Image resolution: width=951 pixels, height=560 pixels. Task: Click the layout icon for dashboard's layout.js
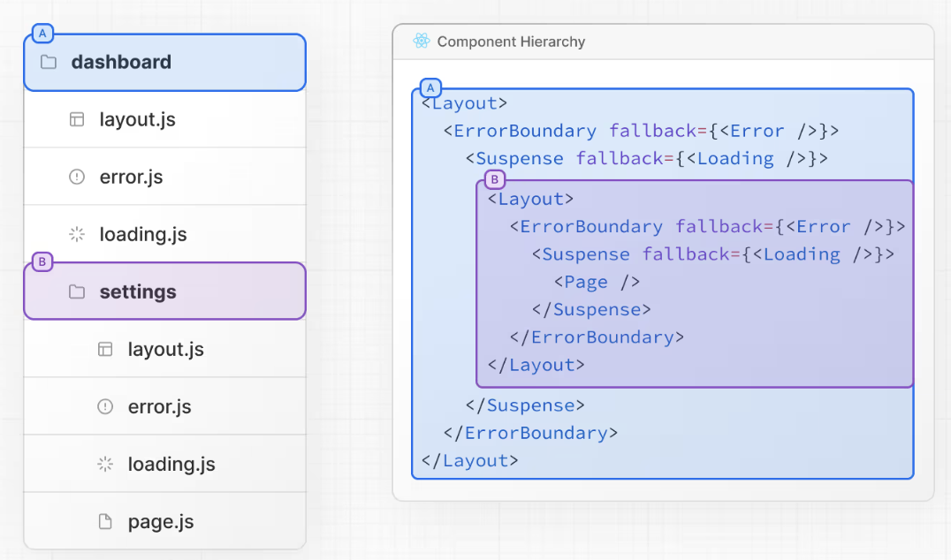click(x=77, y=119)
